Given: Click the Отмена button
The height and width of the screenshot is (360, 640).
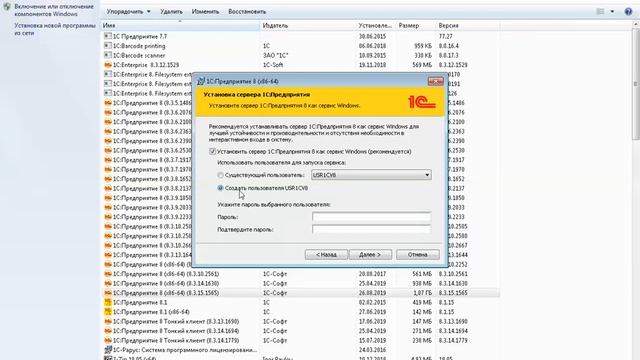Looking at the screenshot, I should pos(418,255).
